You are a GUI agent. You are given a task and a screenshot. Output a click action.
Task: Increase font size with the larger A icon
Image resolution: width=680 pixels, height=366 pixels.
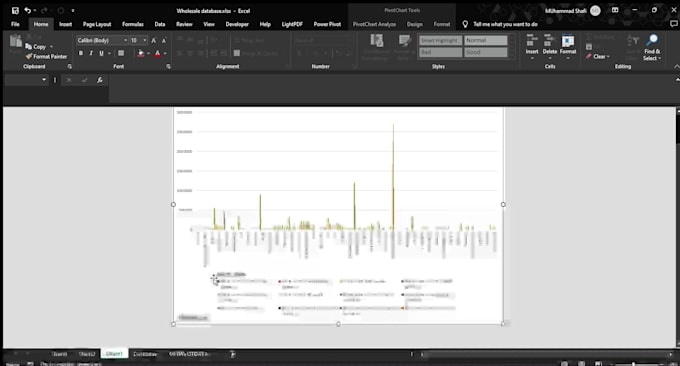click(154, 40)
